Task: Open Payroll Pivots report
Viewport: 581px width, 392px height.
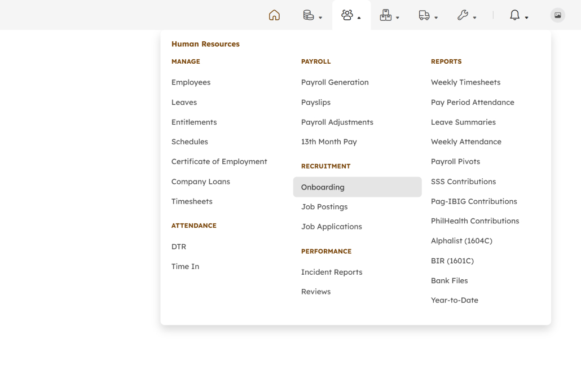Action: 455,161
